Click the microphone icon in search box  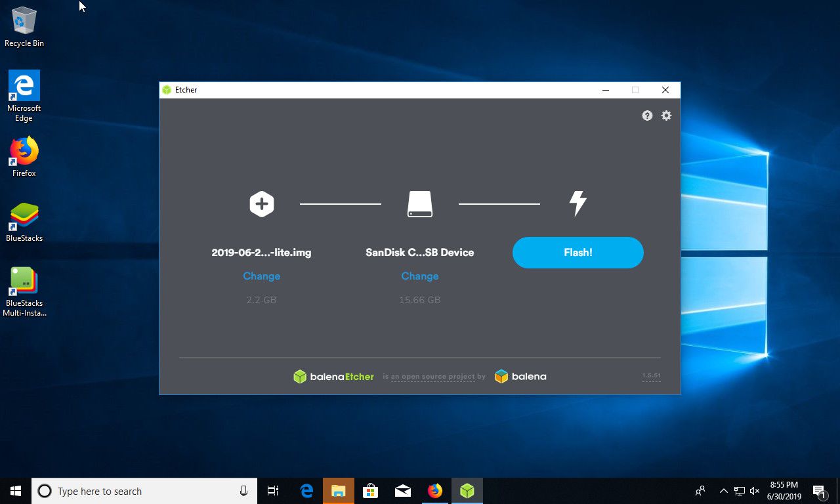pos(244,491)
